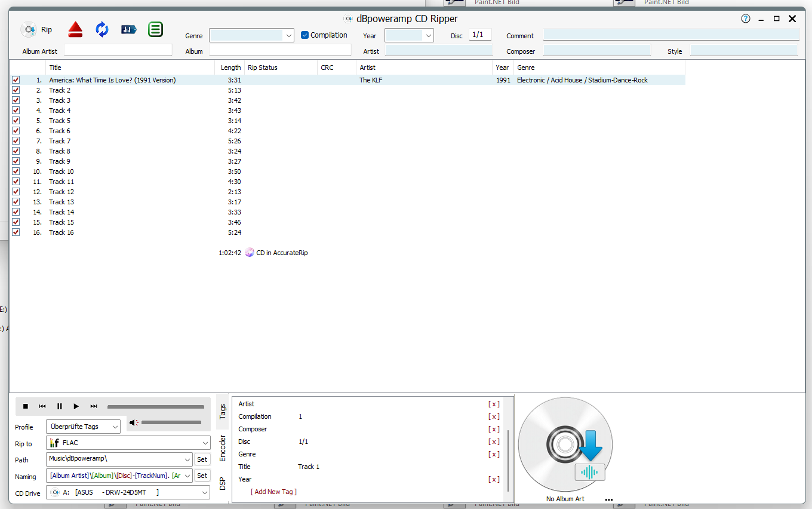This screenshot has width=812, height=509.
Task: Open the Profile dropdown showing Überprüfte Tags
Action: (83, 427)
